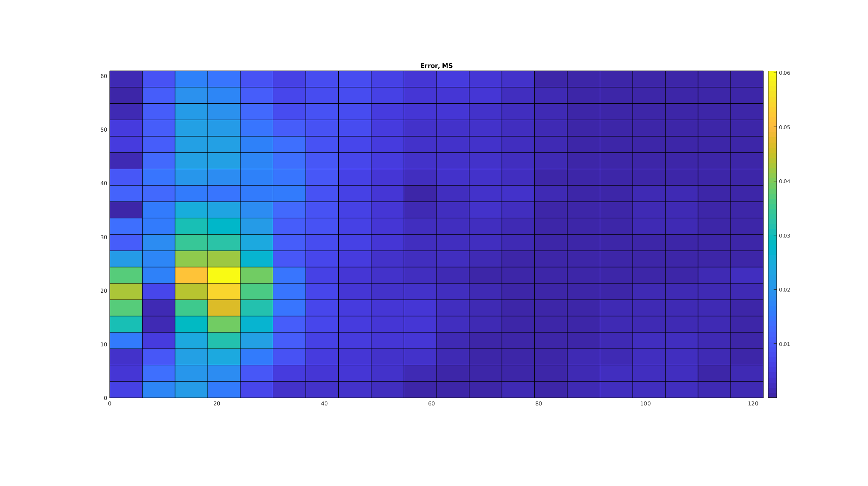Click colorbar tick label 0.05
This screenshot has height=486, width=868.
click(784, 127)
